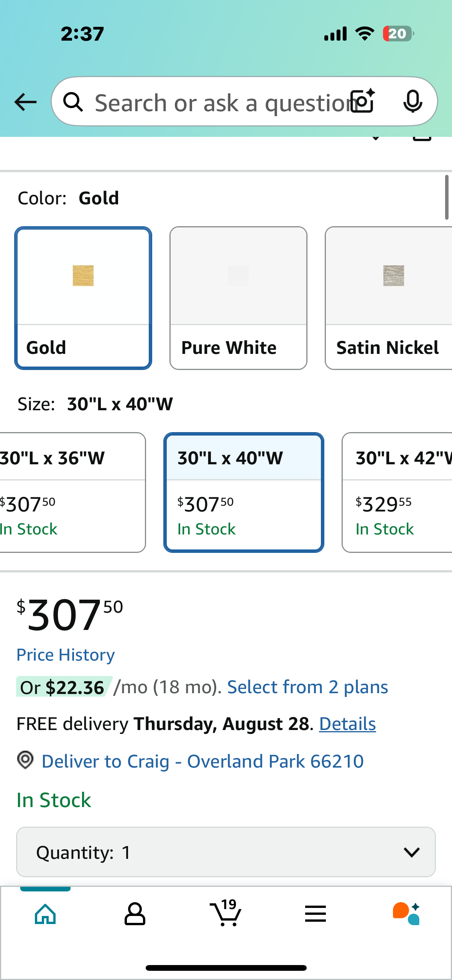The width and height of the screenshot is (452, 980).
Task: Open shopping cart with 19 items
Action: click(226, 913)
